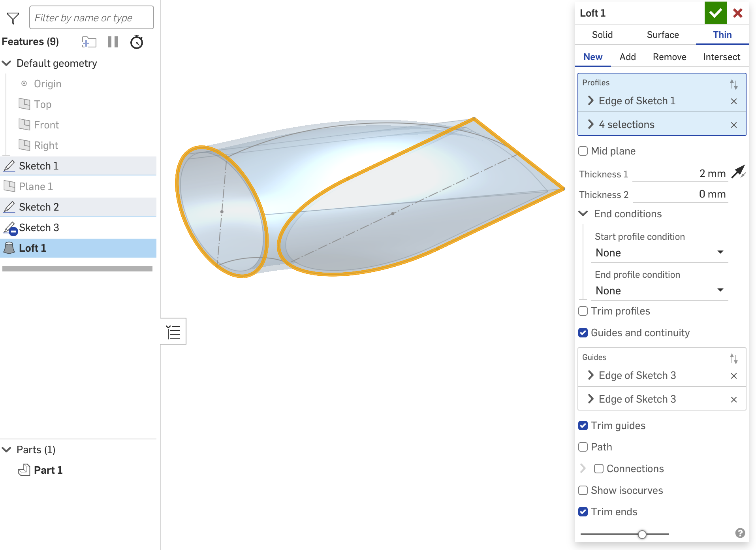756x550 pixels.
Task: Remove the 4 selections profile entry
Action: coord(734,125)
